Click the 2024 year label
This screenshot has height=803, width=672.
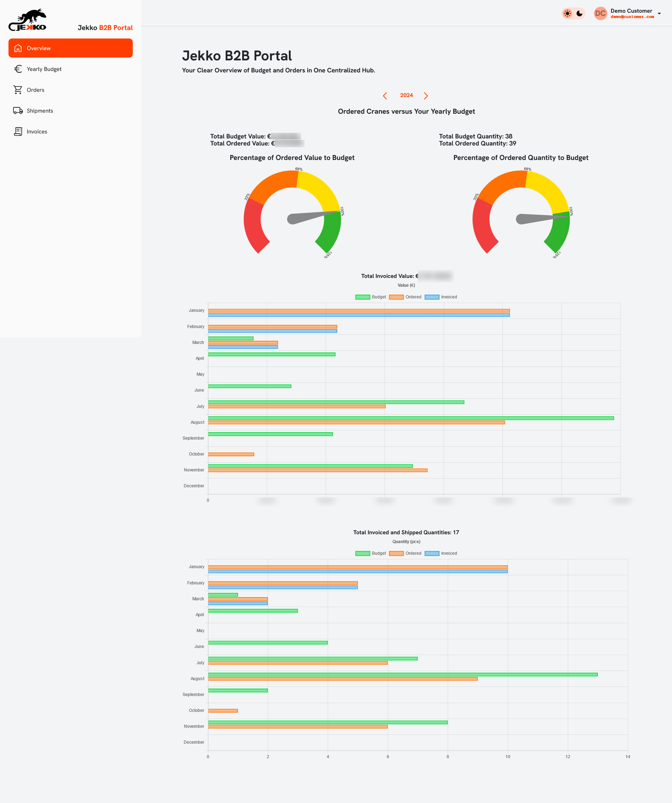coord(406,95)
